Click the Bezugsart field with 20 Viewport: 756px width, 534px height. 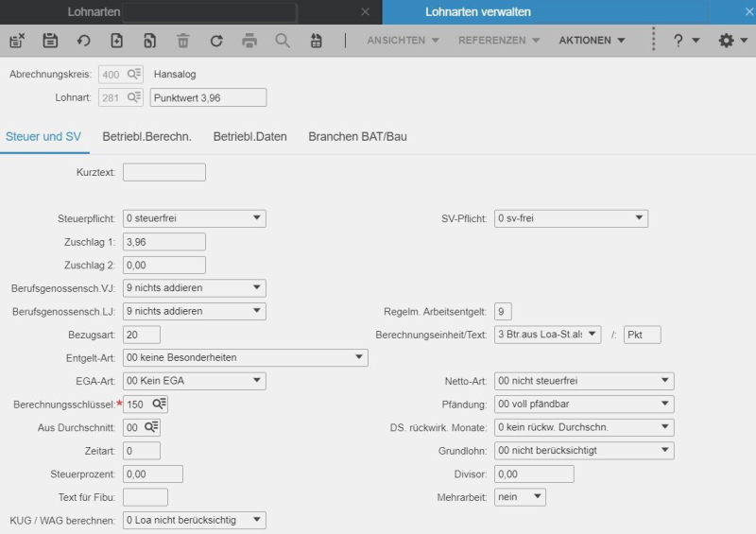pos(141,335)
